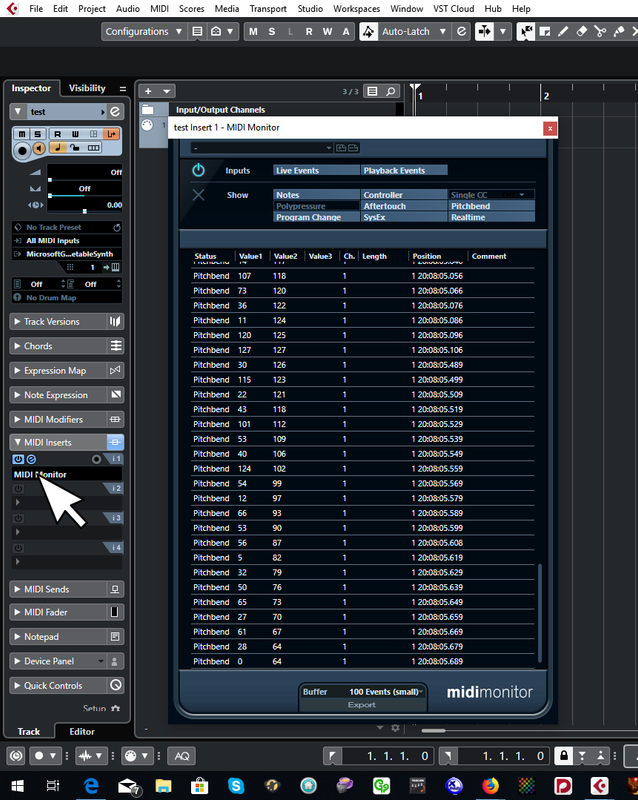
Task: Solo the test track with S
Action: 37,134
